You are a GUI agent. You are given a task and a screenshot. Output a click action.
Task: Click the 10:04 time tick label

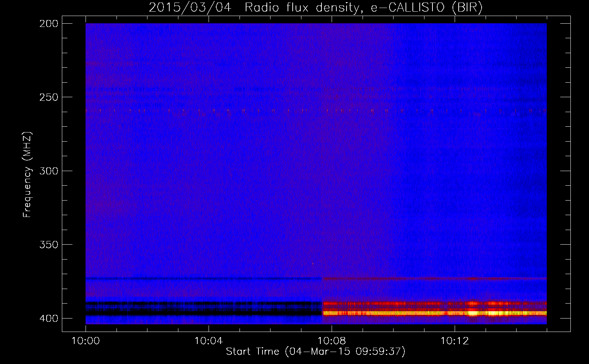tap(209, 341)
